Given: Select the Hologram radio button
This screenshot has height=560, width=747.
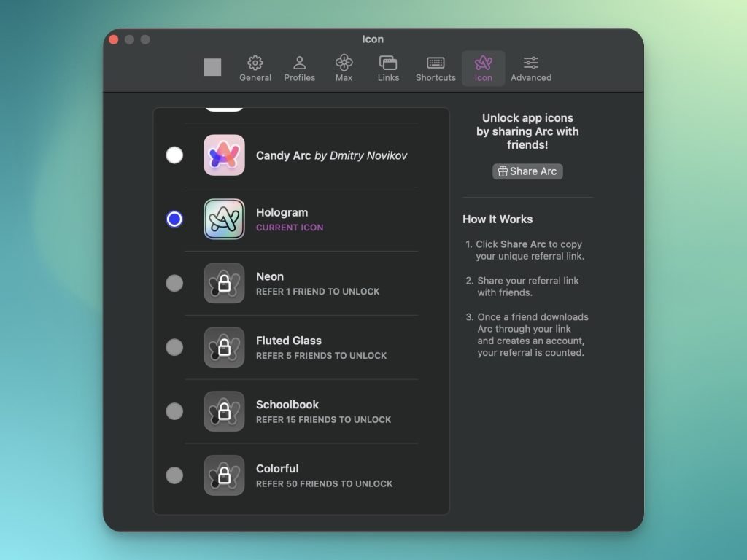Looking at the screenshot, I should (174, 219).
